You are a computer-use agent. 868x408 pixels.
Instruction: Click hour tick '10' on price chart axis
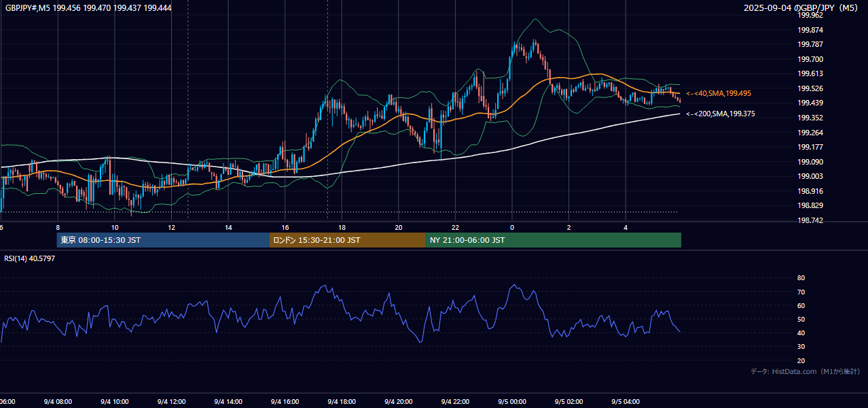(115, 228)
